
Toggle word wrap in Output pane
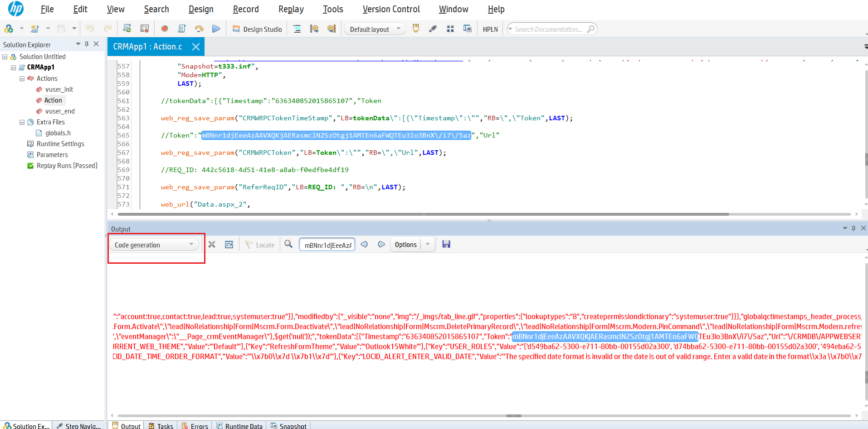pos(229,244)
